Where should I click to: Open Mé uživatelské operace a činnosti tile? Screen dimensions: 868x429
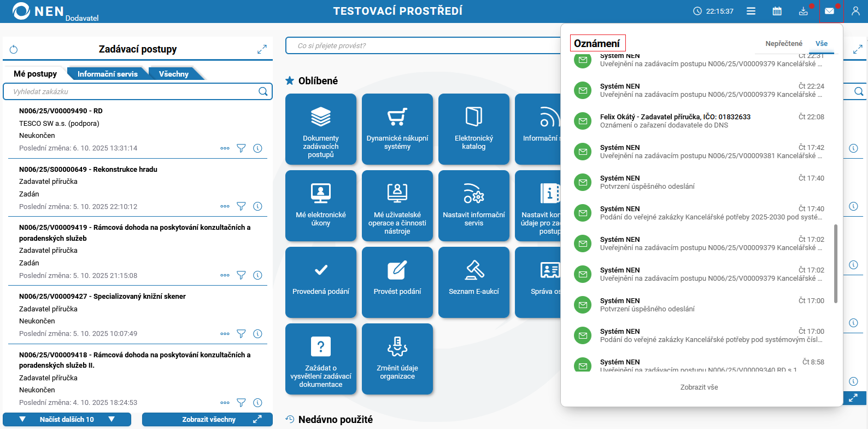click(x=397, y=206)
